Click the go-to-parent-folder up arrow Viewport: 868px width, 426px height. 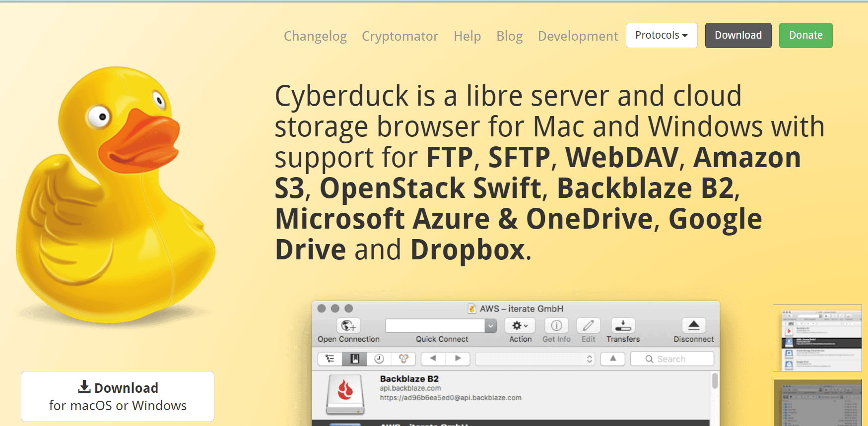tap(613, 359)
